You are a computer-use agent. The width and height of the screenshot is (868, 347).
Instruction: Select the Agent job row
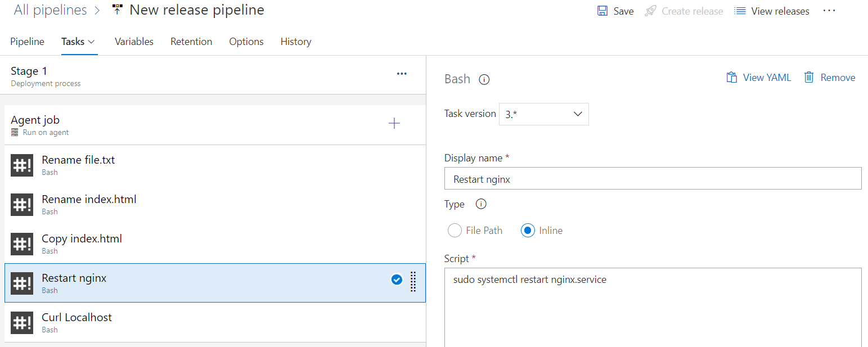click(214, 125)
